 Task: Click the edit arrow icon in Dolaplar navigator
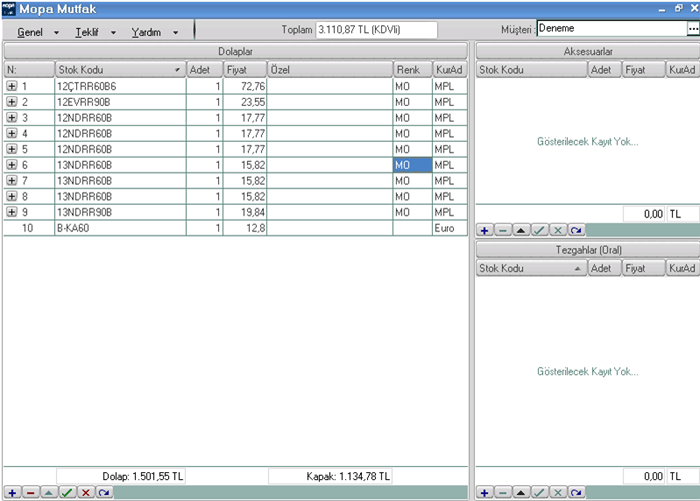point(49,493)
